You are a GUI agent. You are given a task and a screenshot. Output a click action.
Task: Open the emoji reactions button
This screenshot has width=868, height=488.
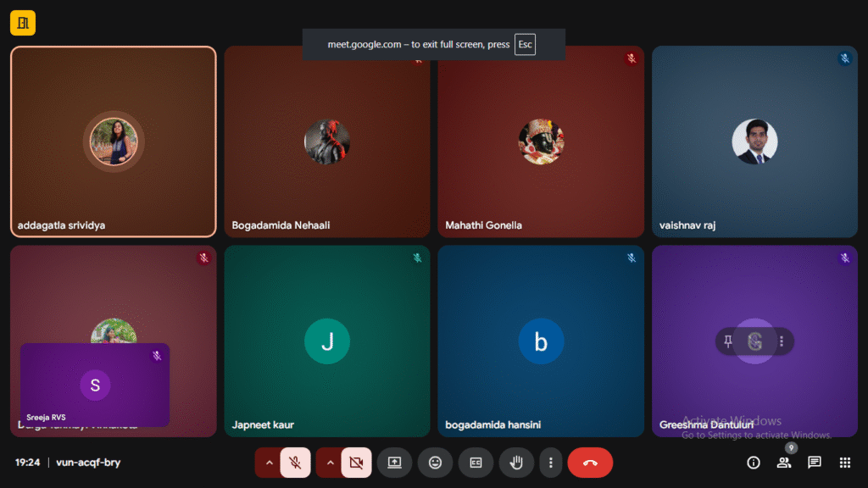click(x=435, y=463)
